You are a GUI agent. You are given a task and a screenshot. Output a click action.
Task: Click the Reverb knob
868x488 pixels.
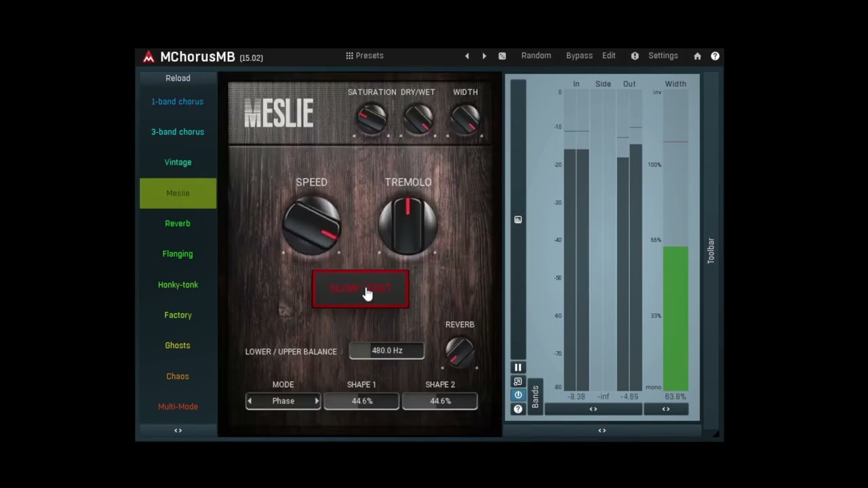pos(460,352)
